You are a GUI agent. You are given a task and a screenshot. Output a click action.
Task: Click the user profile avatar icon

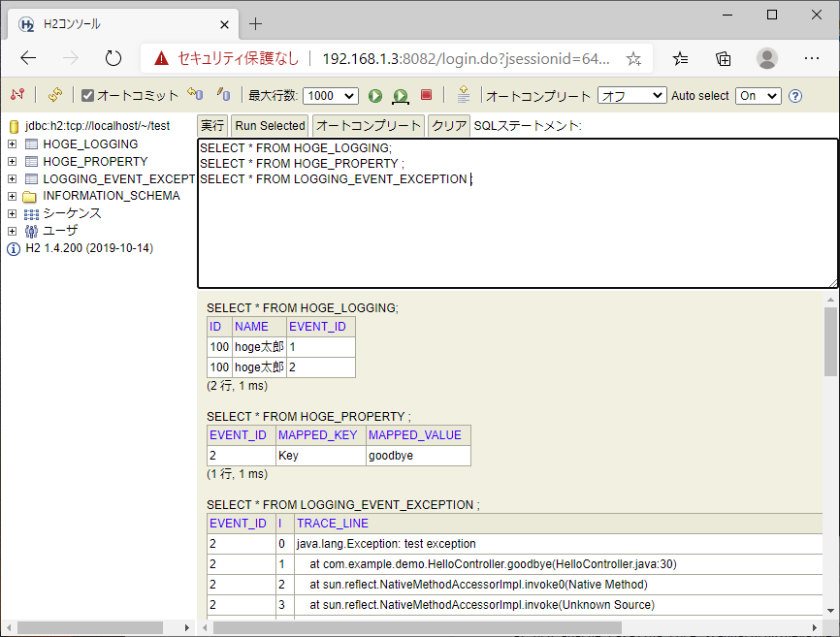click(x=767, y=58)
